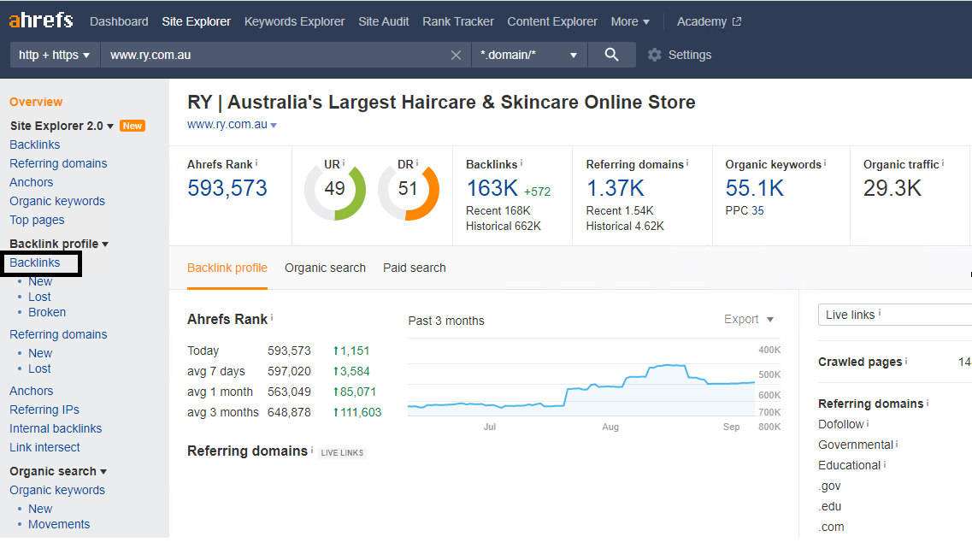972x560 pixels.
Task: Open Content Explorer in top navigation
Action: (x=552, y=21)
